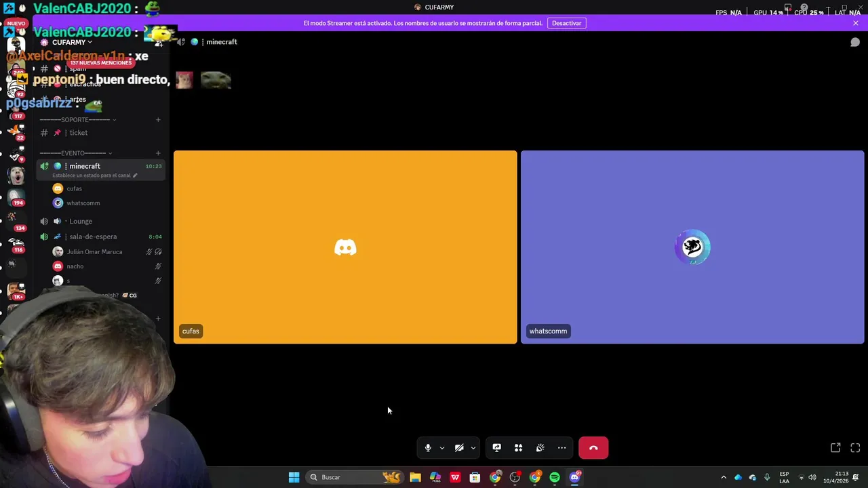This screenshot has width=868, height=488.
Task: Open Microsoft Store from taskbar
Action: tap(475, 477)
